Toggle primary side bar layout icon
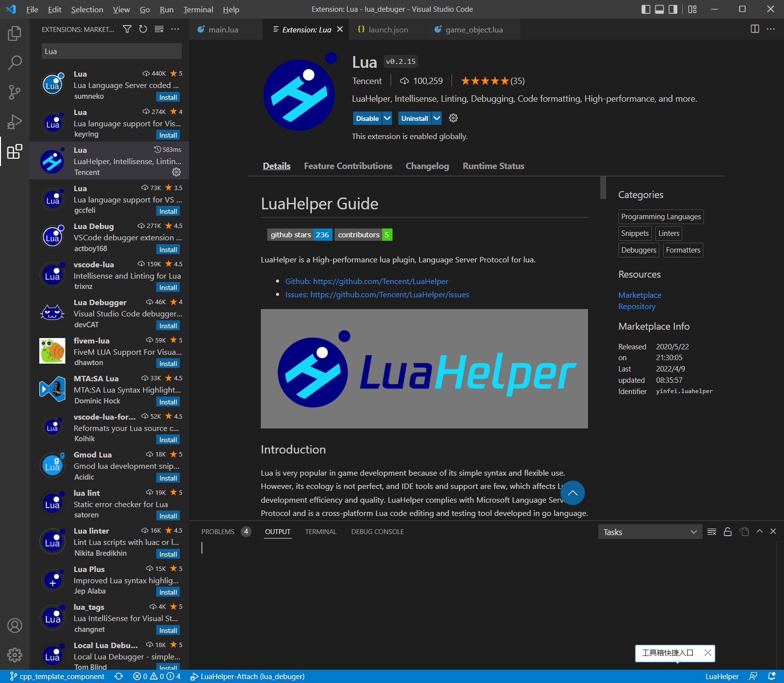Image resolution: width=784 pixels, height=683 pixels. point(646,9)
